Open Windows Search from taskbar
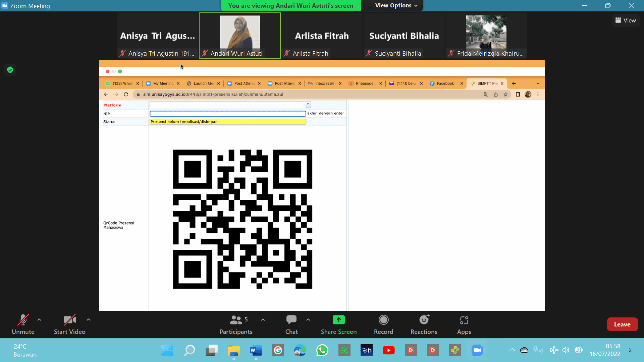Image resolution: width=644 pixels, height=362 pixels. pos(190,351)
